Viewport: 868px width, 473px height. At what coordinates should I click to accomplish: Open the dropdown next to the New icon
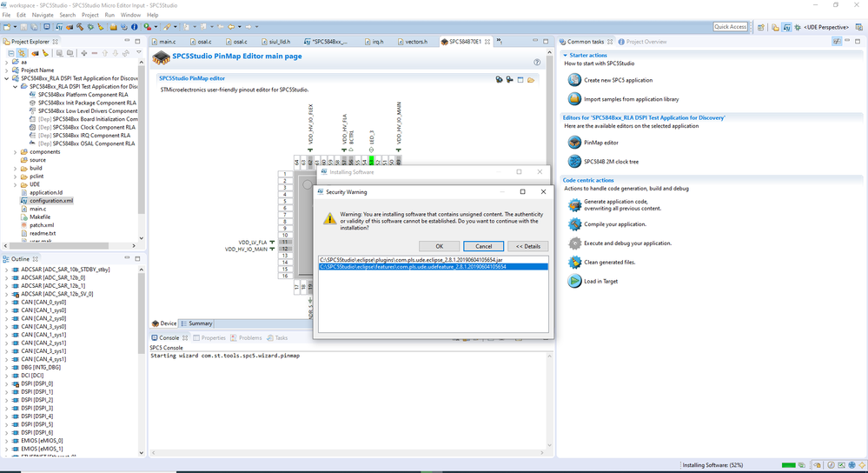pyautogui.click(x=15, y=27)
